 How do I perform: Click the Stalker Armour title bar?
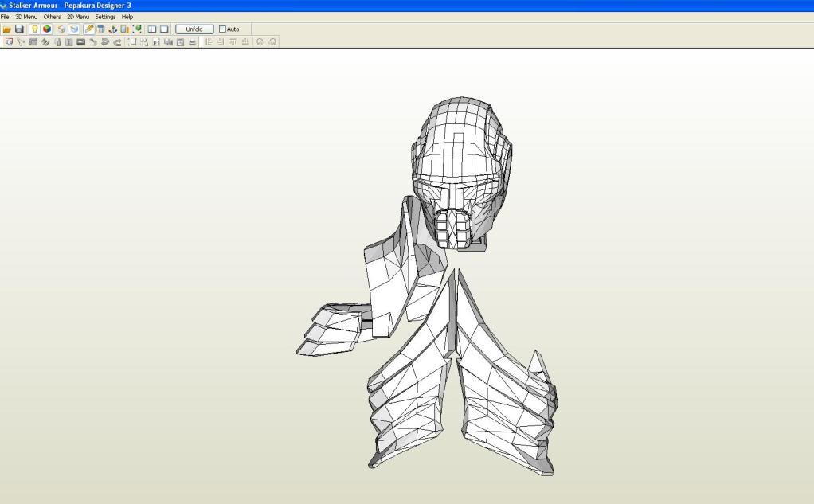pyautogui.click(x=407, y=6)
